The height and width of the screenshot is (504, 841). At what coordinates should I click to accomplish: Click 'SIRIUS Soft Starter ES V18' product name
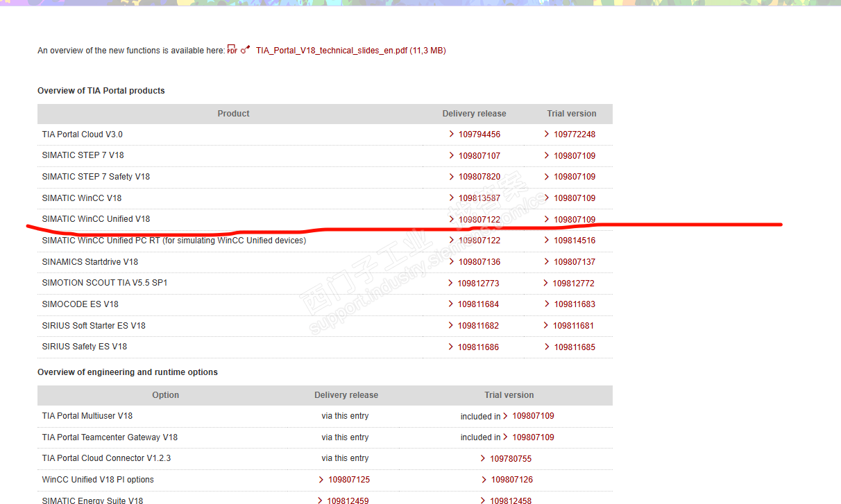(x=94, y=326)
